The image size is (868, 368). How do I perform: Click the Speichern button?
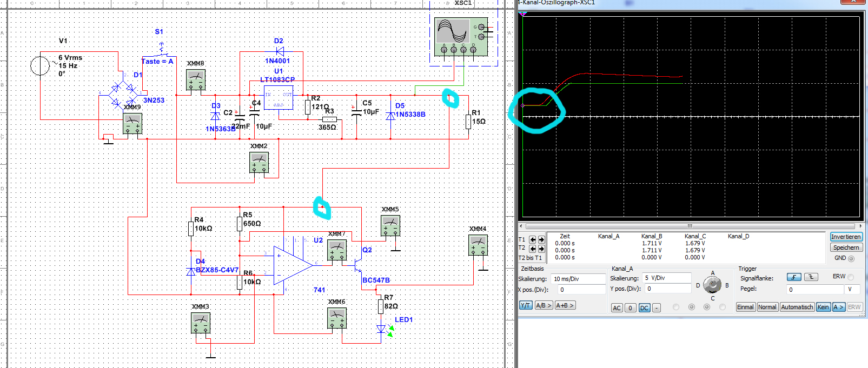(846, 247)
